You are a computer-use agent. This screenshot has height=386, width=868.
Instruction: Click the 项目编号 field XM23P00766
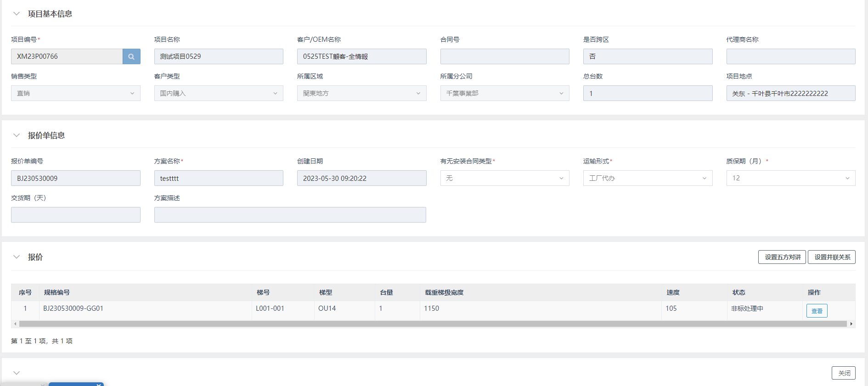coord(67,56)
